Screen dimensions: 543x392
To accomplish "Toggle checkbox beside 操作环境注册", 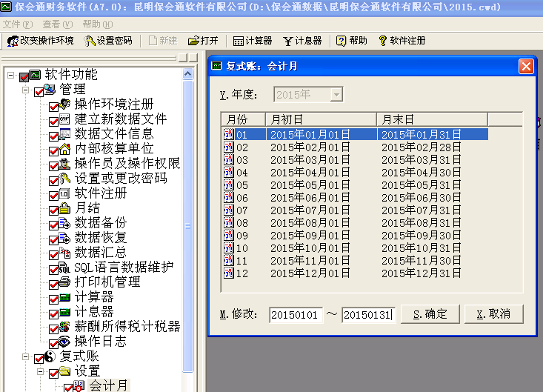I will pyautogui.click(x=53, y=107).
